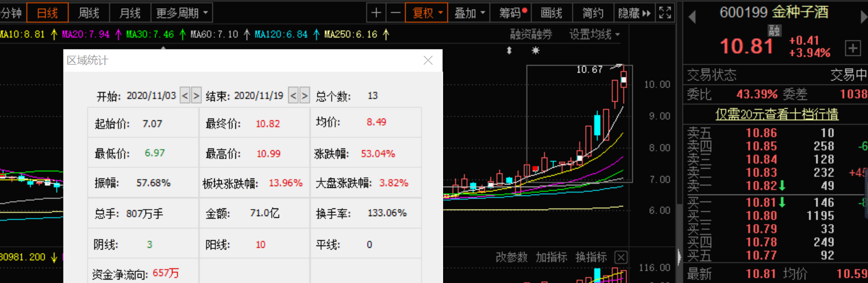
Task: Click 仅需20元查看十档行情 link
Action: [x=776, y=114]
